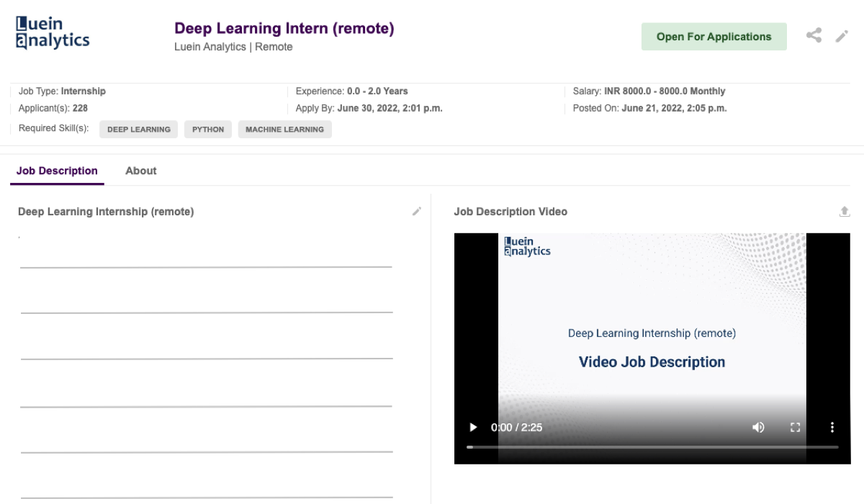Click the Luein Analytics logo
The image size is (864, 504).
[53, 32]
